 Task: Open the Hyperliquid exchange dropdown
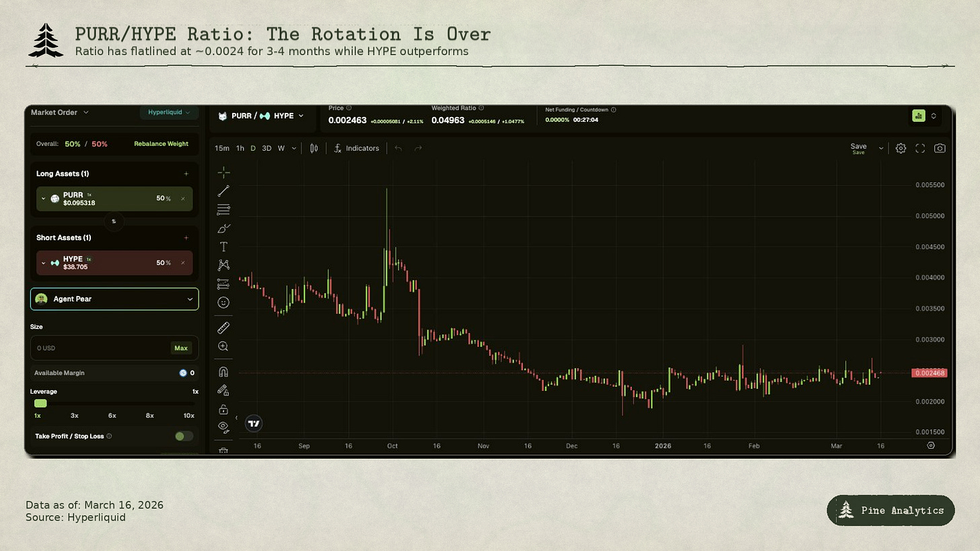(169, 112)
